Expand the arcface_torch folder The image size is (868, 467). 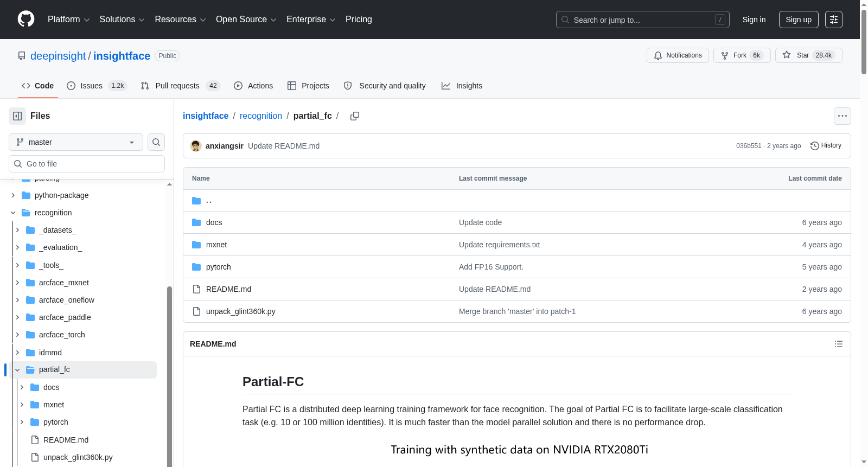pos(17,335)
